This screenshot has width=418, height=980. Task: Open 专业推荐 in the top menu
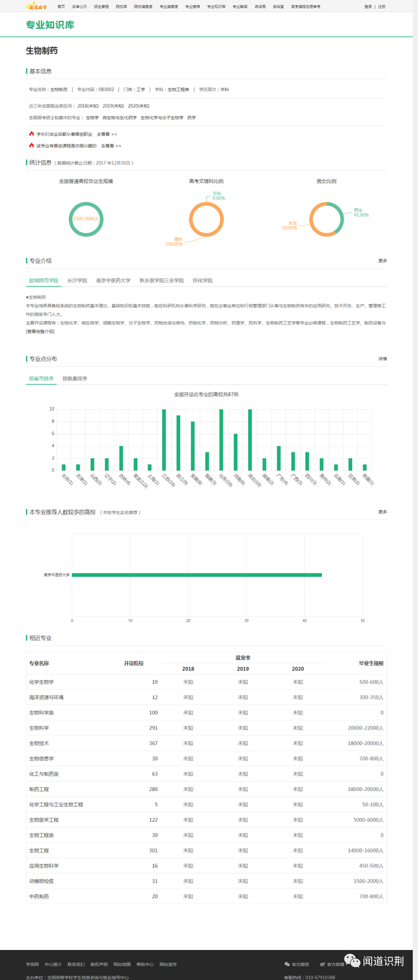(x=193, y=6)
